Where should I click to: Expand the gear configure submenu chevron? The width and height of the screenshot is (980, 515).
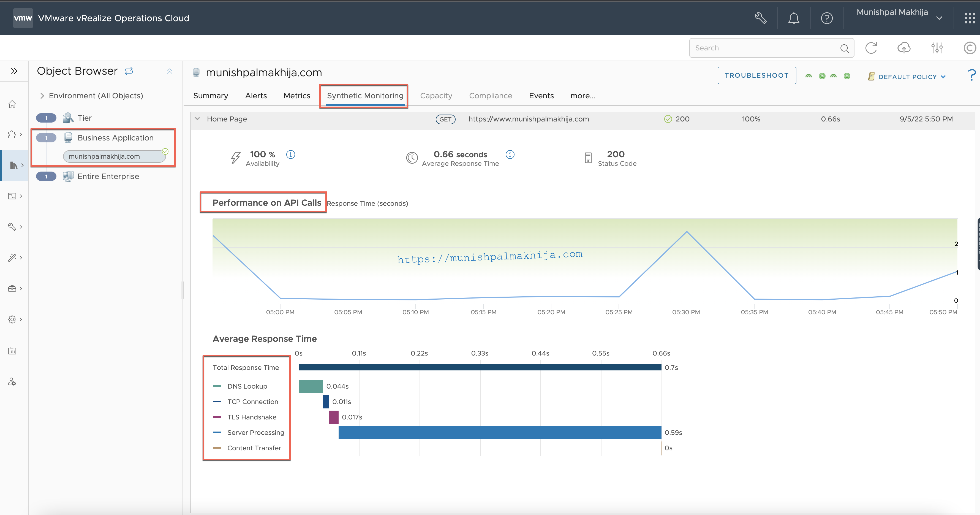tap(21, 319)
